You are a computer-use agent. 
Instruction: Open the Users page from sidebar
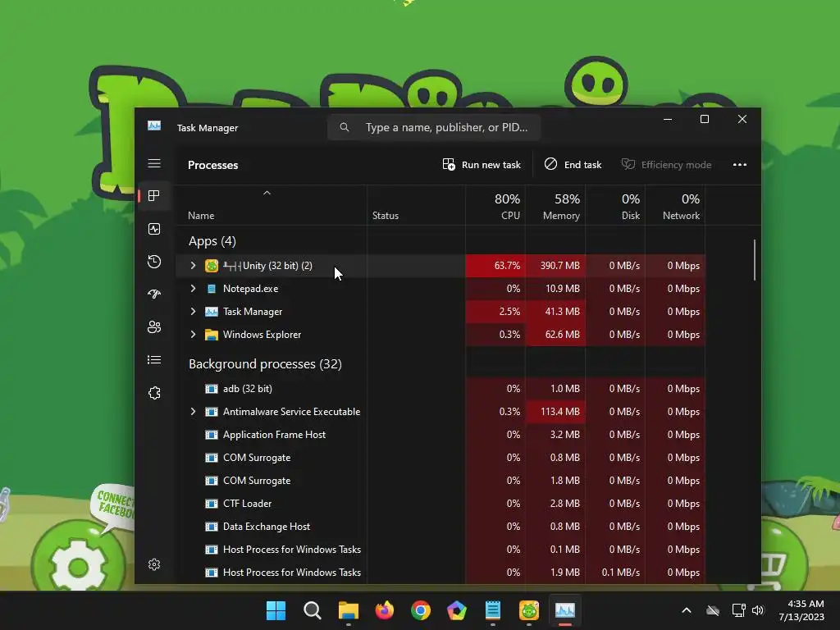(154, 326)
